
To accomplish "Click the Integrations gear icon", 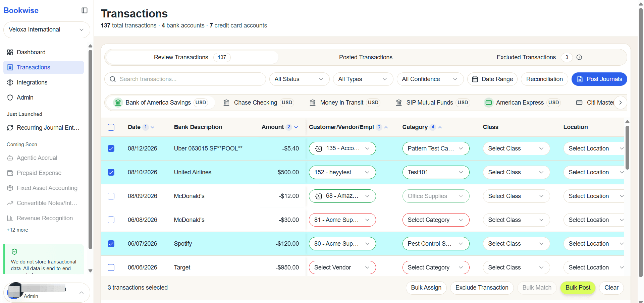I will click(x=10, y=82).
